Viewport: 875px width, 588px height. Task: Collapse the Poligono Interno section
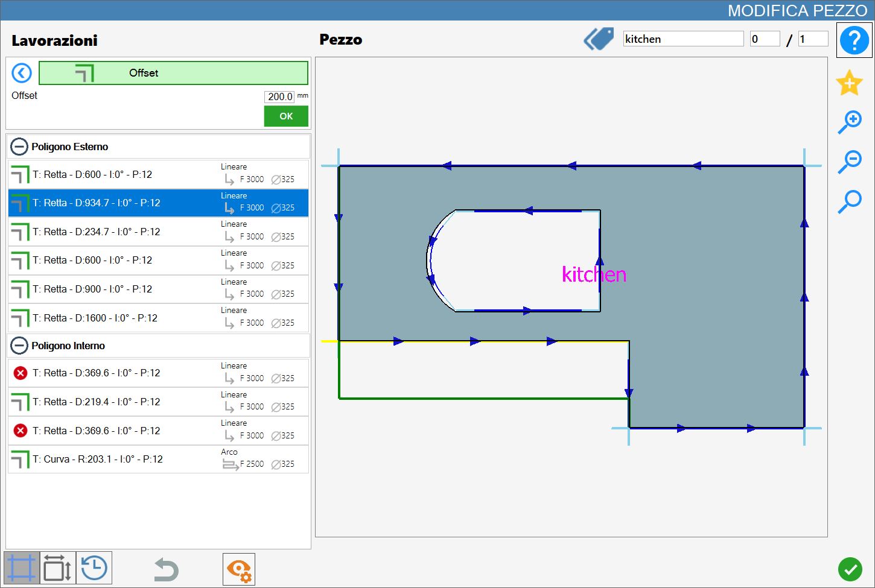[x=19, y=346]
